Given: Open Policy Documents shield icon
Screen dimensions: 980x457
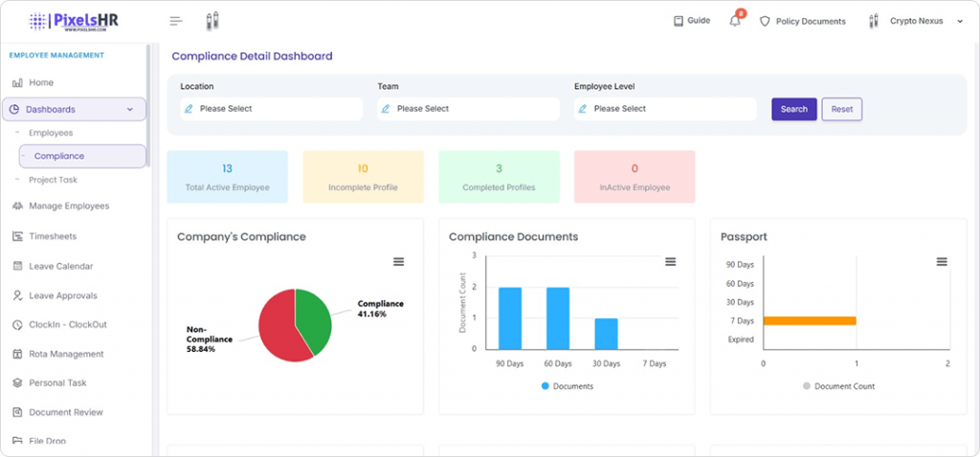Looking at the screenshot, I should (x=765, y=21).
